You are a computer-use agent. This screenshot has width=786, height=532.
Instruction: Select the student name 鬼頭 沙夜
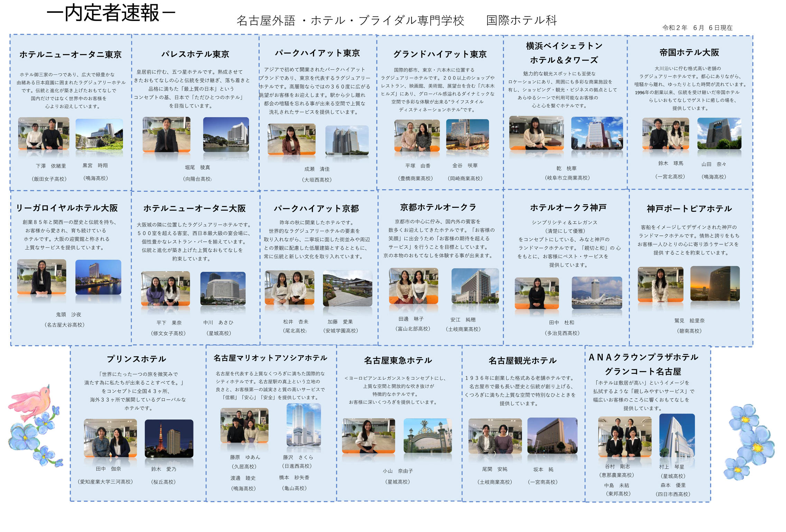[x=68, y=315]
